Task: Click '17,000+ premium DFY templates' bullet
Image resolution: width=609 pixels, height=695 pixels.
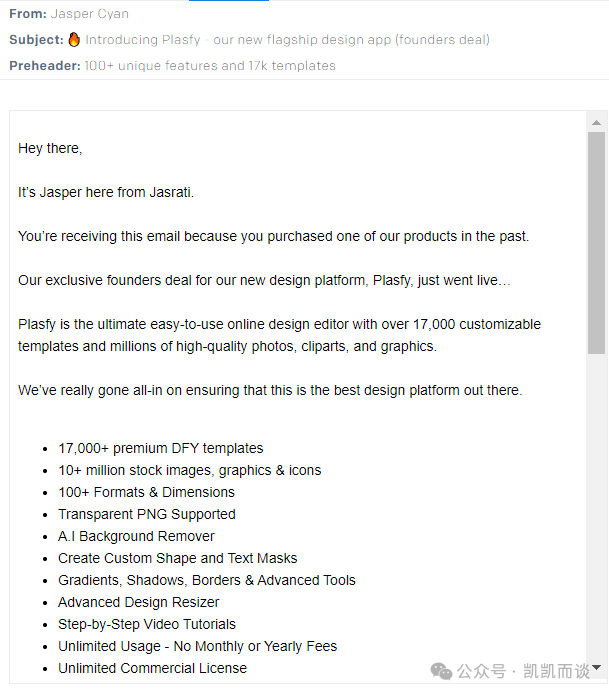Action: (x=160, y=448)
